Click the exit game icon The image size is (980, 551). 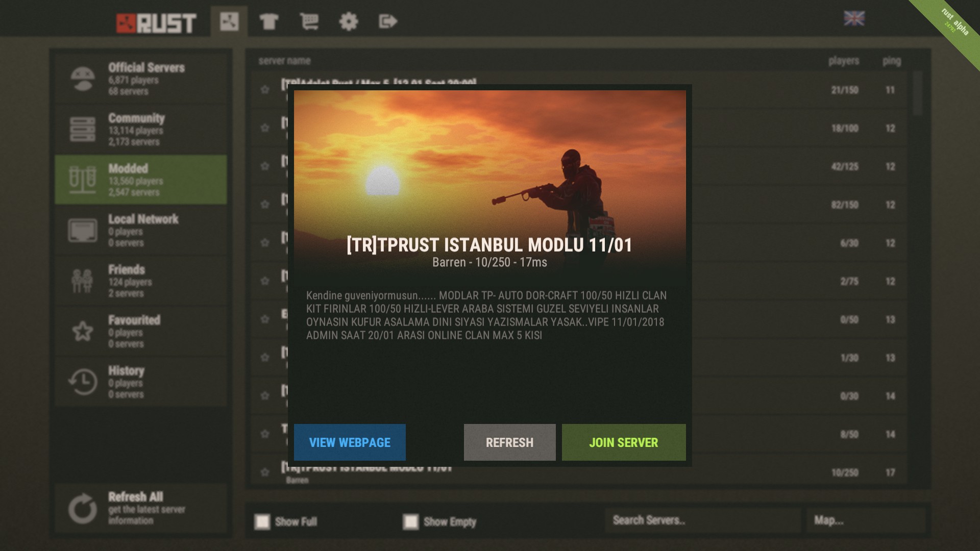pos(388,21)
